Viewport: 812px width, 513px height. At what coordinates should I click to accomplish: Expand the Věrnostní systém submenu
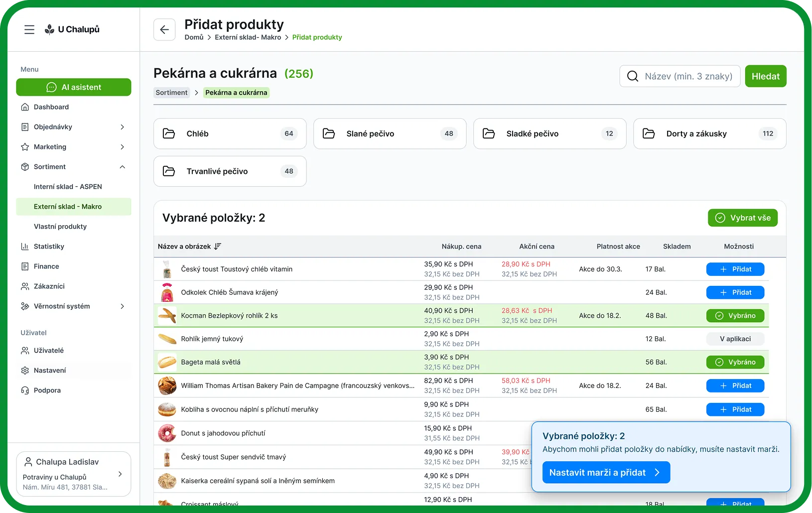click(122, 306)
